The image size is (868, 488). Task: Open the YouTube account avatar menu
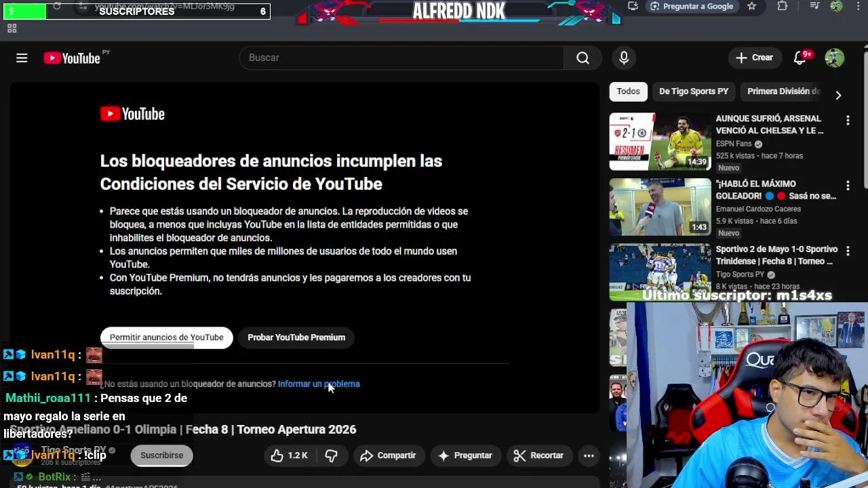pos(834,58)
